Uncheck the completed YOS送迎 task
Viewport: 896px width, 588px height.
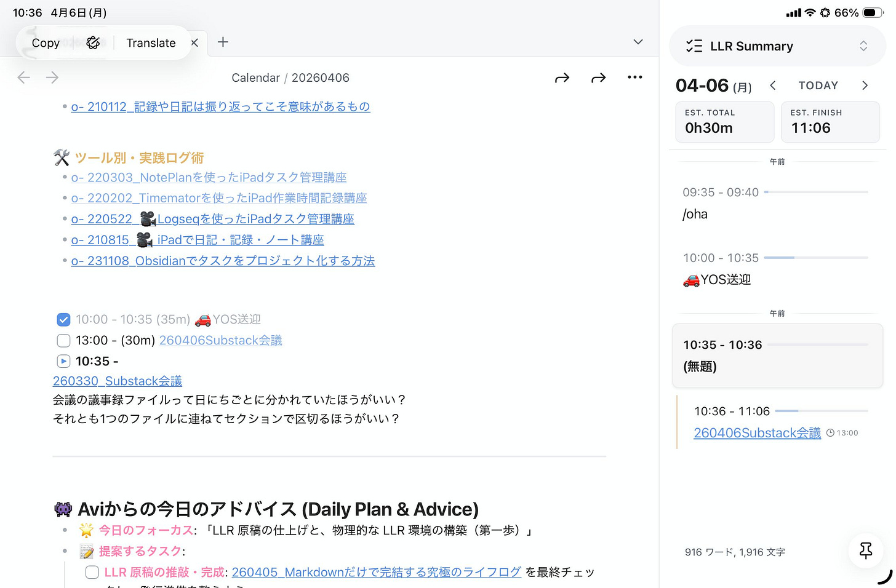click(63, 319)
